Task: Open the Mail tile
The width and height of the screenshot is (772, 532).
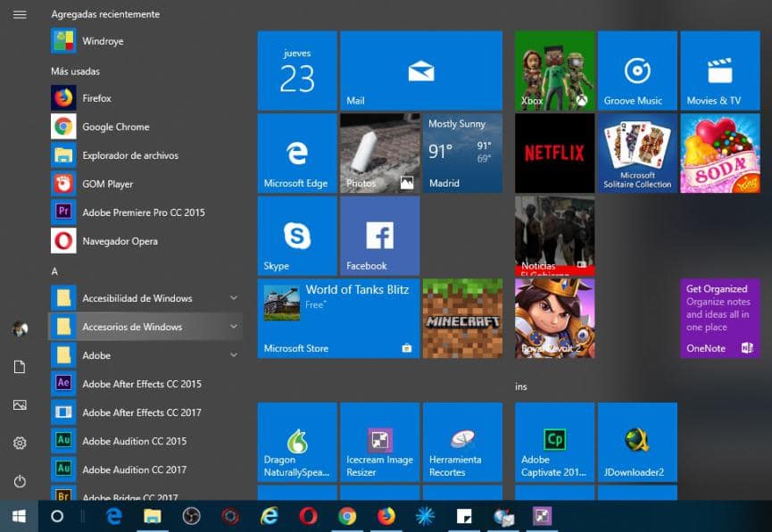Action: 420,70
